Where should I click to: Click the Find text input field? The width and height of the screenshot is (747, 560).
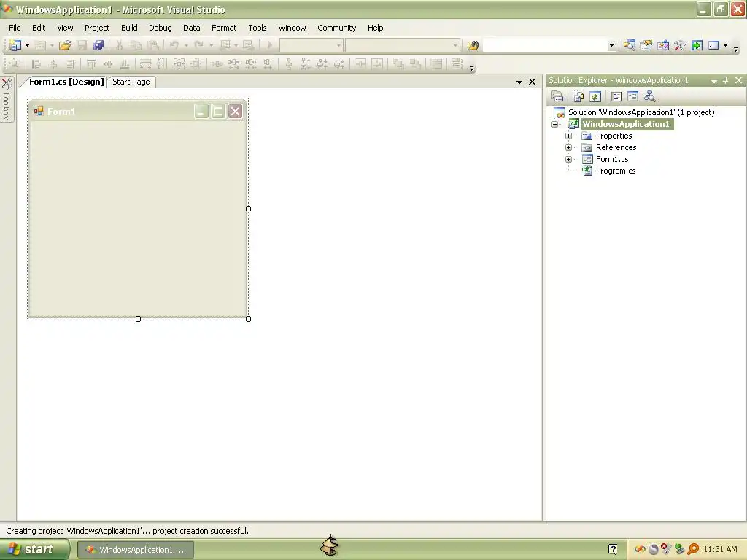pyautogui.click(x=545, y=46)
